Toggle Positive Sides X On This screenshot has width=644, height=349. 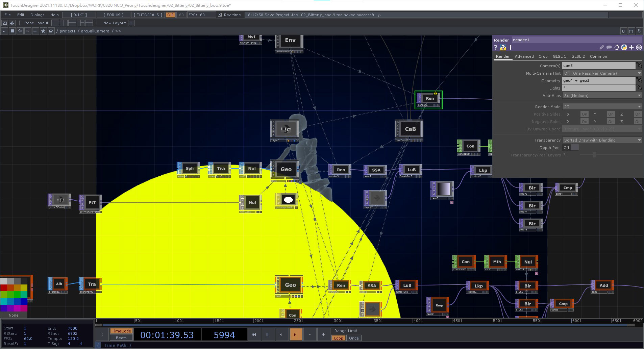tap(584, 114)
